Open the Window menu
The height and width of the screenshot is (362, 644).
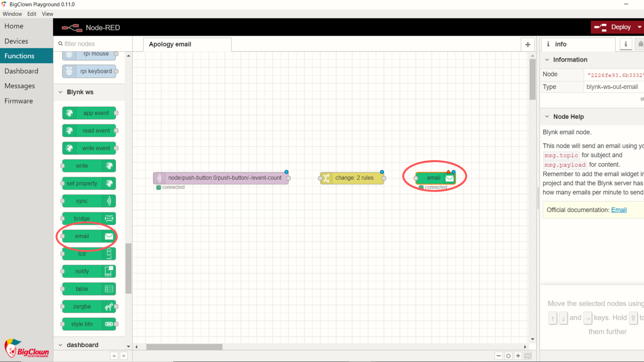(x=12, y=14)
